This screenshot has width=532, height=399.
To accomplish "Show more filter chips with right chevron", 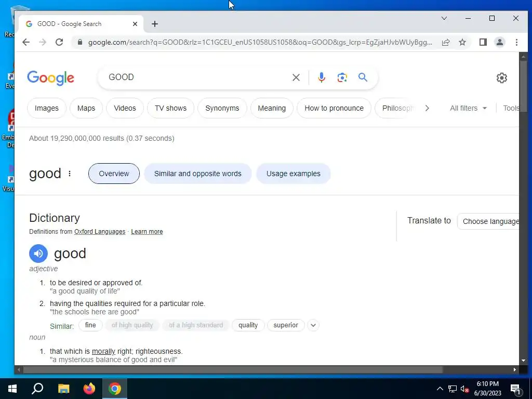I will click(x=427, y=108).
